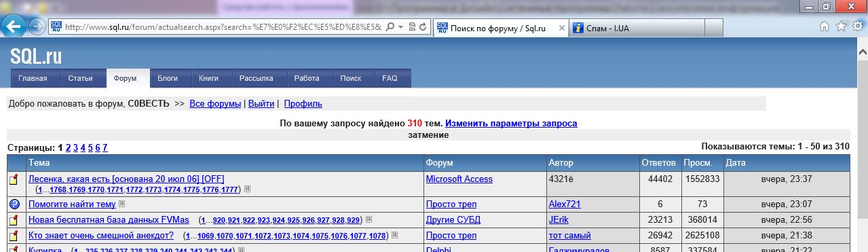Open 'Просто треп' forum in Alex721 row
Viewport: 868px width, 252px height.
coord(451,204)
